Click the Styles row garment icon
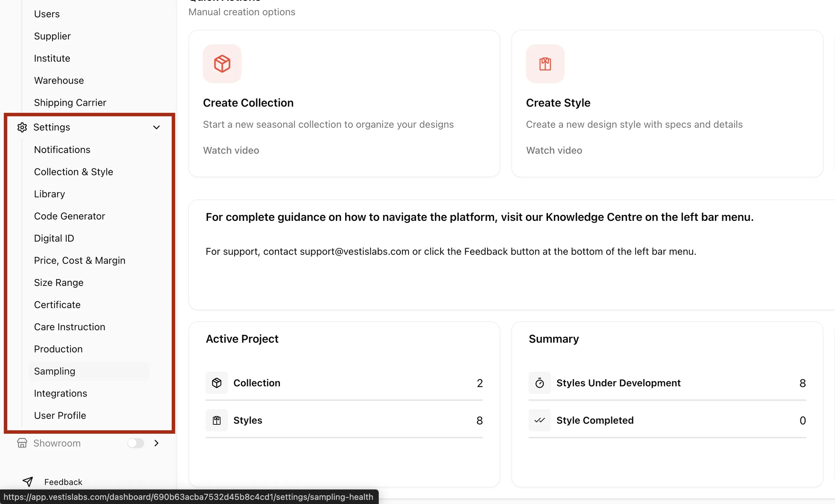This screenshot has width=835, height=504. tap(216, 421)
